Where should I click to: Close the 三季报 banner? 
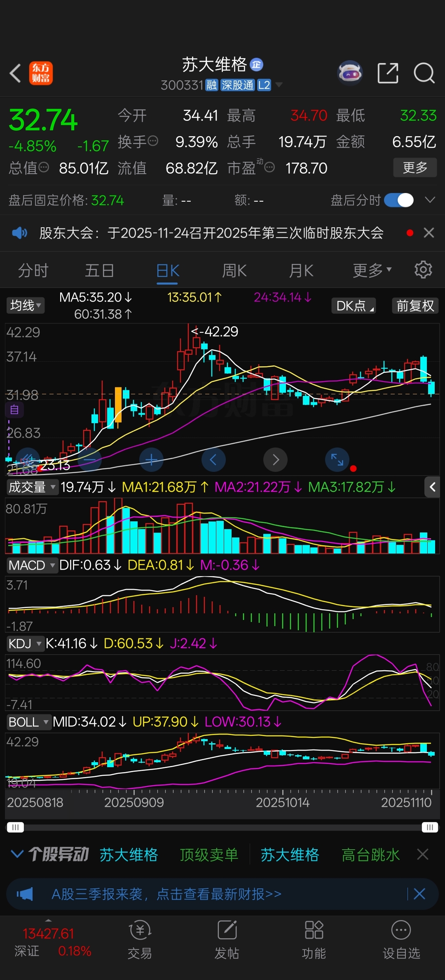[x=419, y=894]
